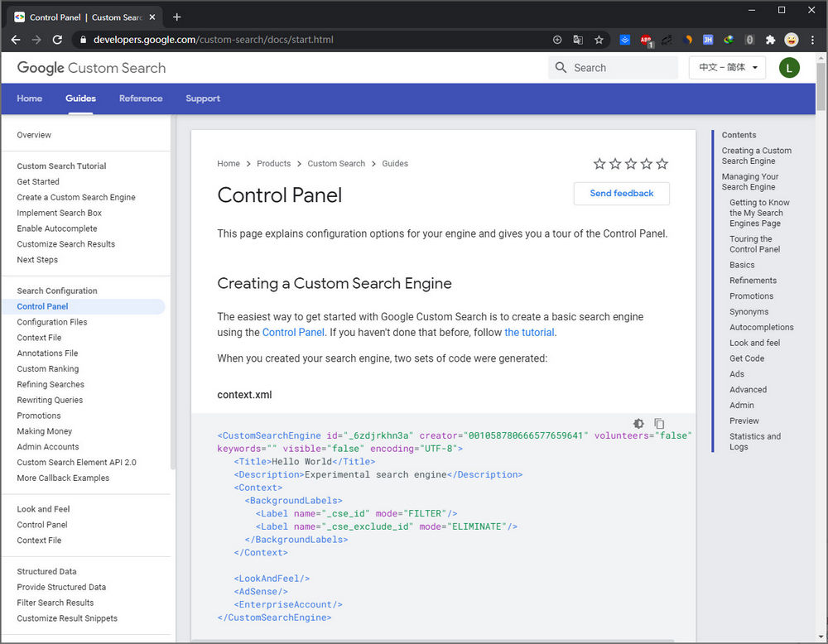Rate the page one star
The image size is (828, 644).
599,164
